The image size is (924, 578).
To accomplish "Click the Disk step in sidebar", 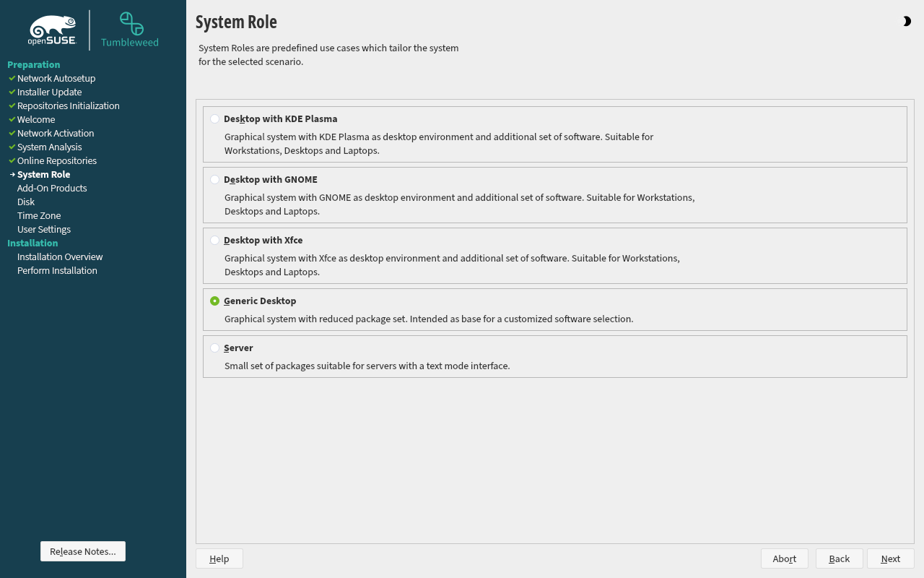I will 26,202.
